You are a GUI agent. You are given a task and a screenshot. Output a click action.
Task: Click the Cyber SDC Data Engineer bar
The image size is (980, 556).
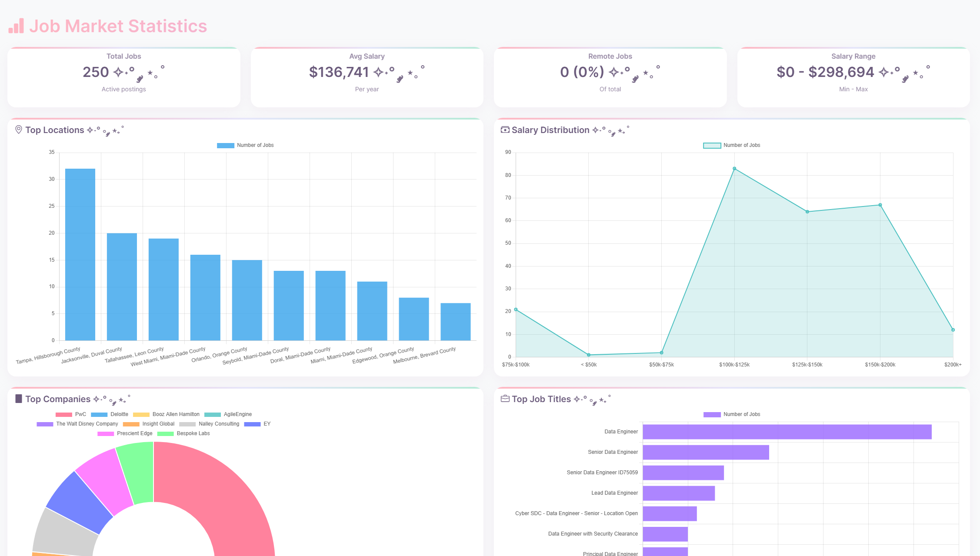670,513
